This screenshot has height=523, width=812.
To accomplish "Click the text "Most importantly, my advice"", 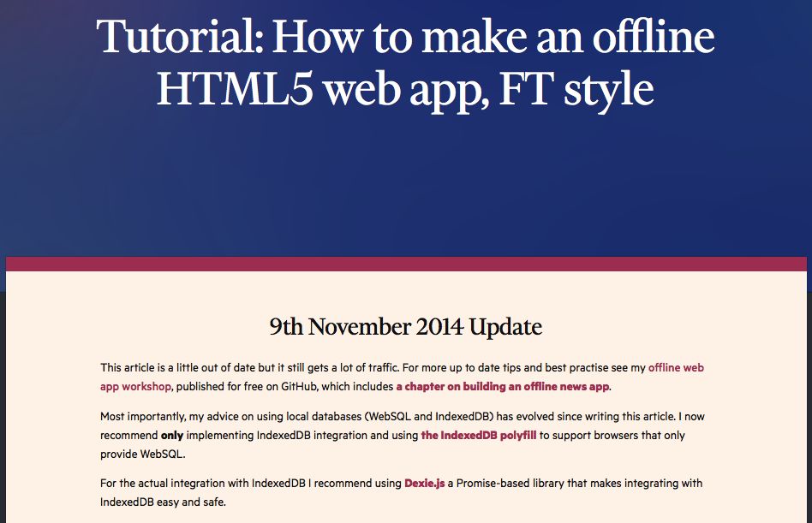I will click(171, 417).
